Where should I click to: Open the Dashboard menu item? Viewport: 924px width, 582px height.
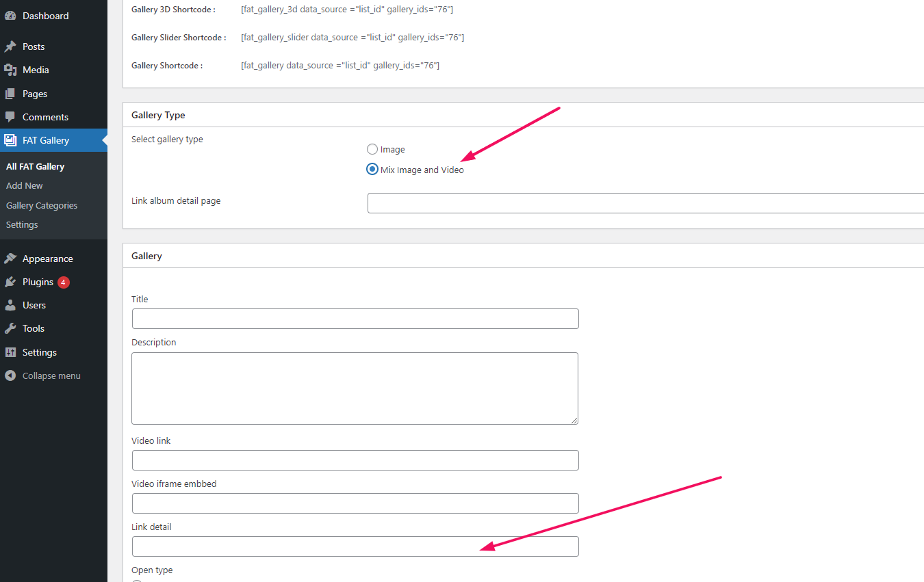[x=53, y=16]
